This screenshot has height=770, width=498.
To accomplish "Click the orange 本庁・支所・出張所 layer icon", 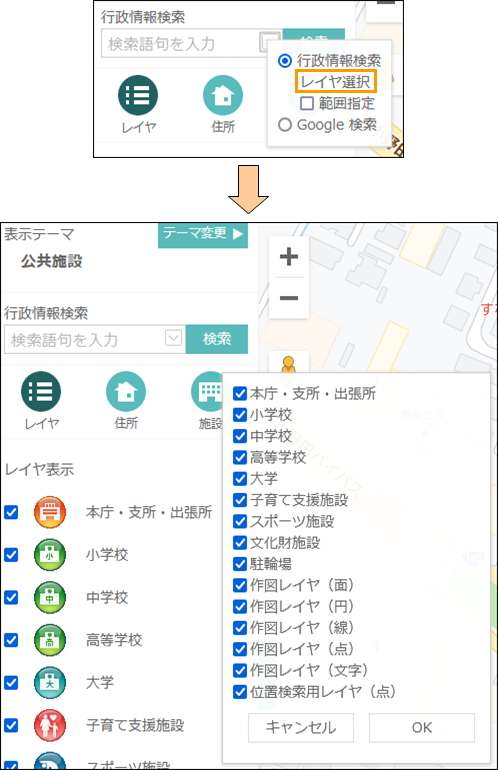I will tap(50, 512).
